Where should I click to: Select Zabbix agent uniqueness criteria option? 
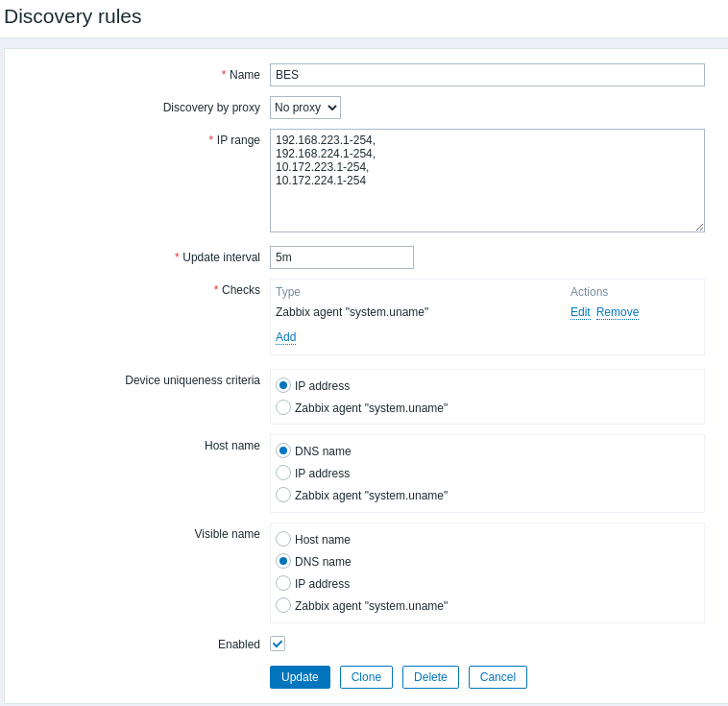click(283, 407)
